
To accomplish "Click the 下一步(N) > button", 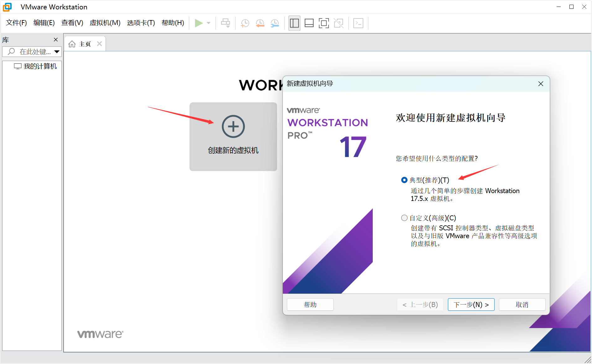I will (471, 305).
